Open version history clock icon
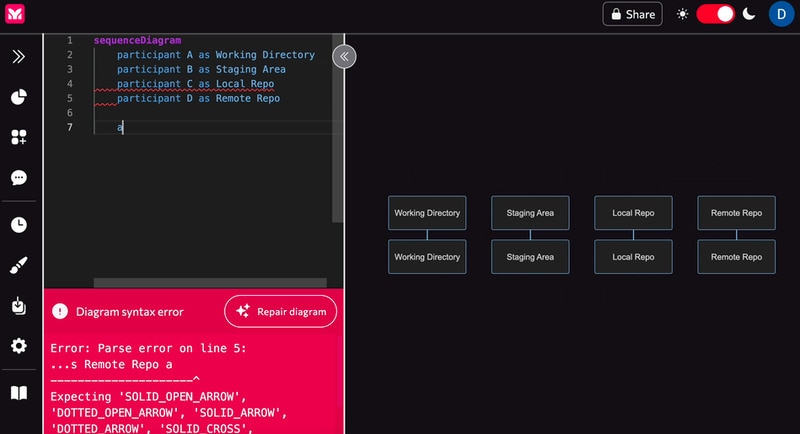 coord(18,225)
